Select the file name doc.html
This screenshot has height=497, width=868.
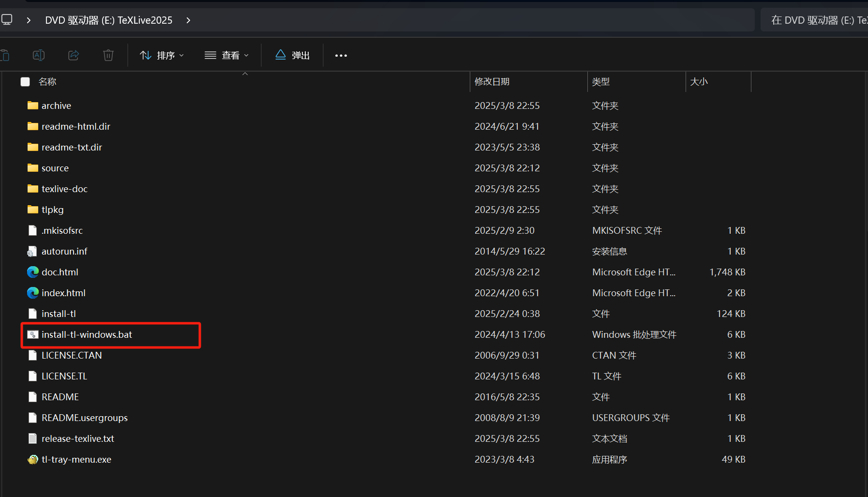(x=60, y=272)
